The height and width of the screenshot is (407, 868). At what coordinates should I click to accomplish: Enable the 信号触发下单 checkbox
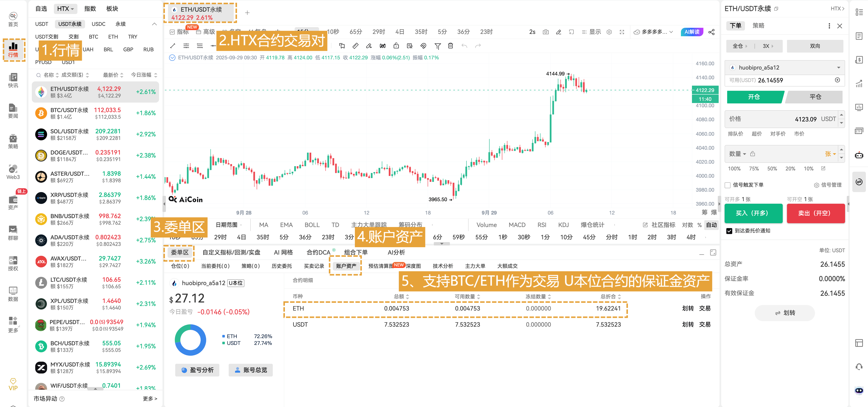(728, 185)
